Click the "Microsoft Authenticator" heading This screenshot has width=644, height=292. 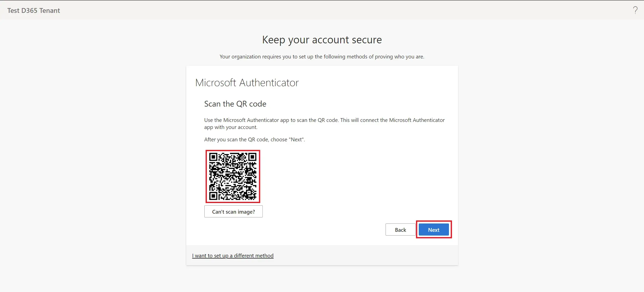(247, 83)
